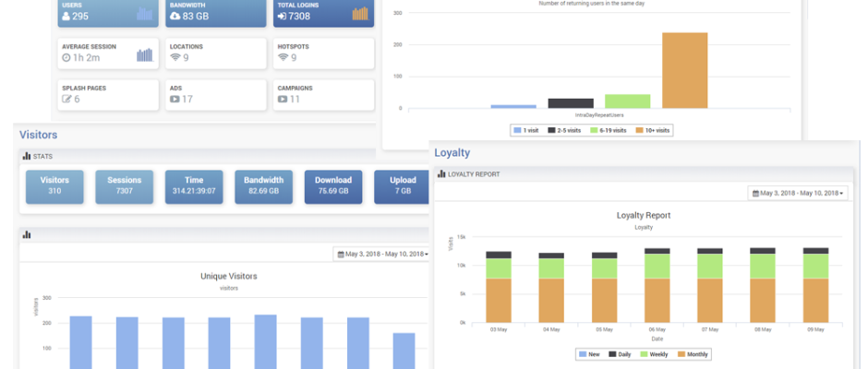Select the Sessions 7307 stat button
Image resolution: width=868 pixels, height=369 pixels.
click(124, 186)
